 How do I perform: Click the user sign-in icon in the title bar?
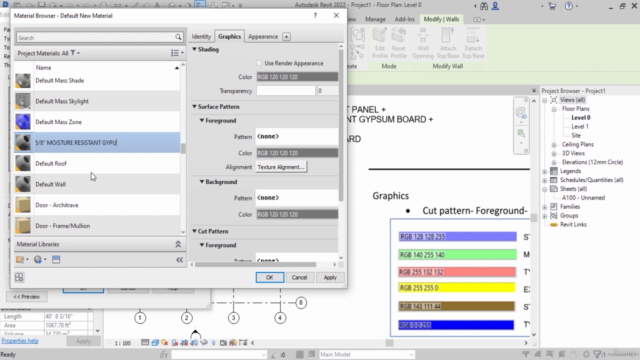[x=495, y=6]
